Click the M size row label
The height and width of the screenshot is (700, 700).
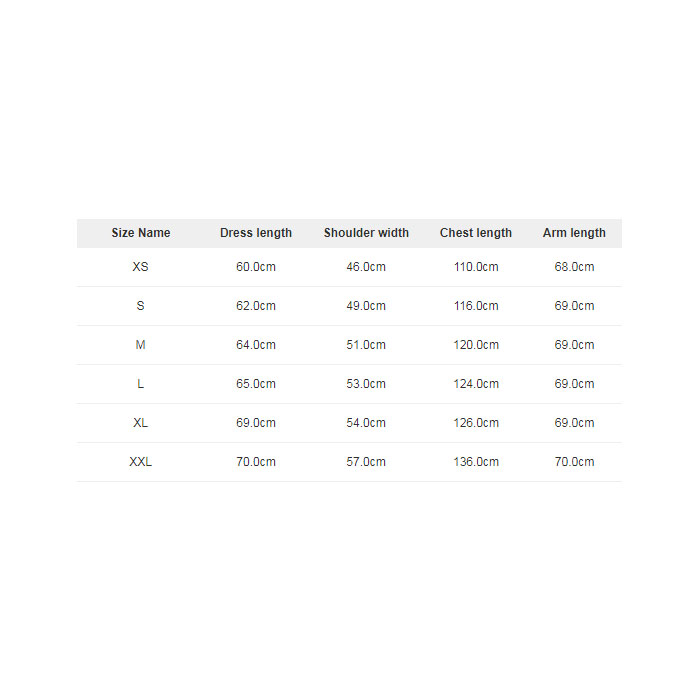pyautogui.click(x=140, y=345)
